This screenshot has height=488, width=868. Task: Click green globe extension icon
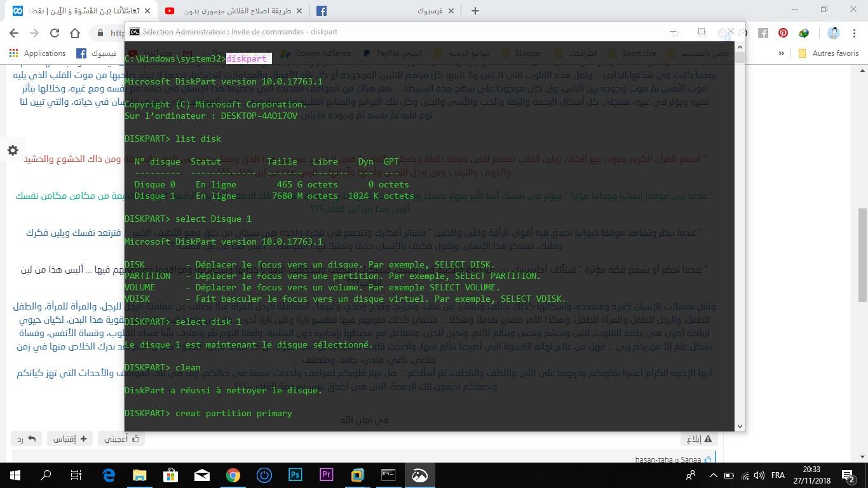(x=804, y=33)
